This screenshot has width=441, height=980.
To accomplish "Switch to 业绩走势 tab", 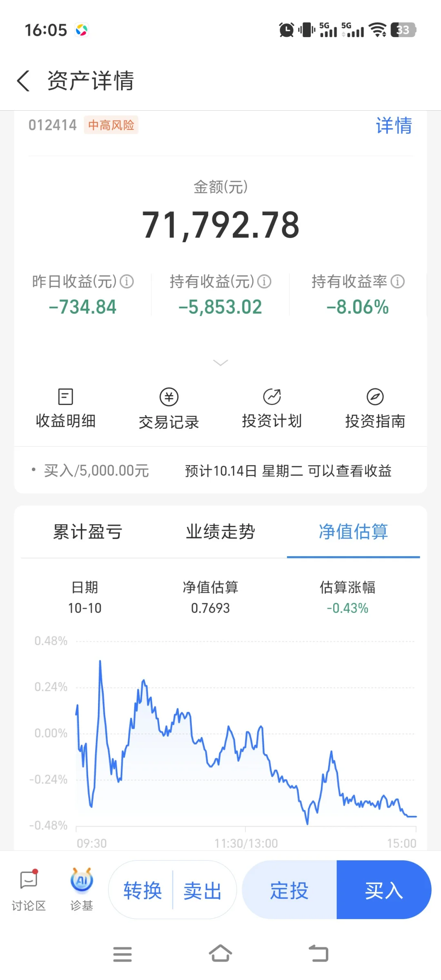I will [220, 532].
